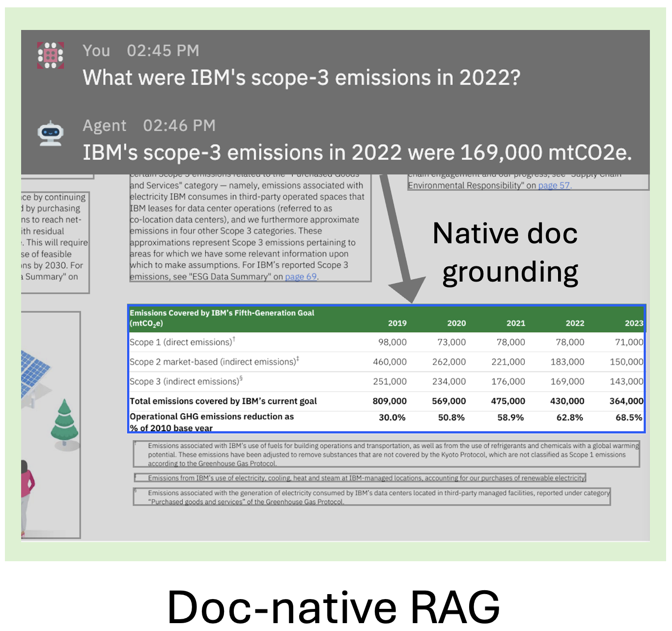672x631 pixels.
Task: Select the 2019 column header
Action: [x=397, y=323]
